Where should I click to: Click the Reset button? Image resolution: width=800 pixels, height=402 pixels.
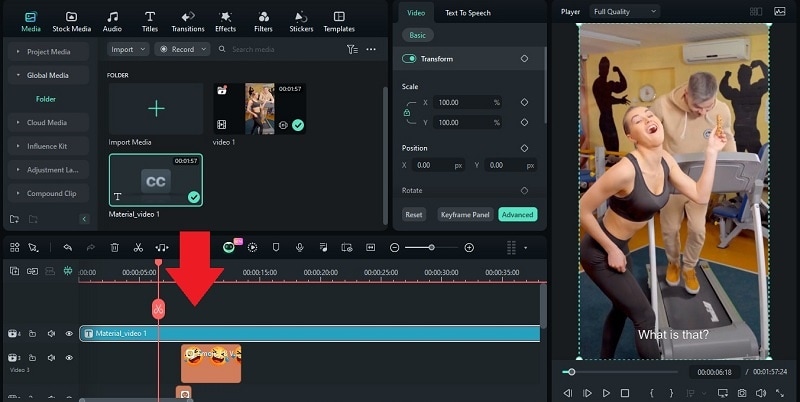414,214
